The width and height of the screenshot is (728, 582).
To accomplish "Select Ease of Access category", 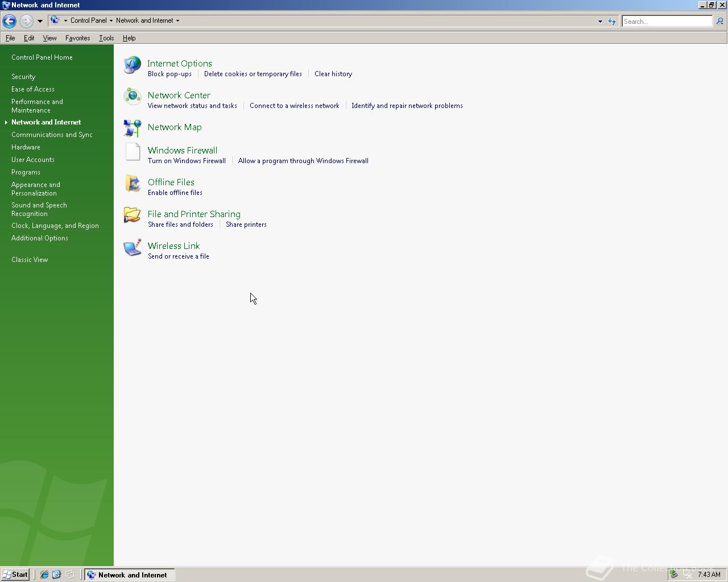I will pyautogui.click(x=33, y=89).
